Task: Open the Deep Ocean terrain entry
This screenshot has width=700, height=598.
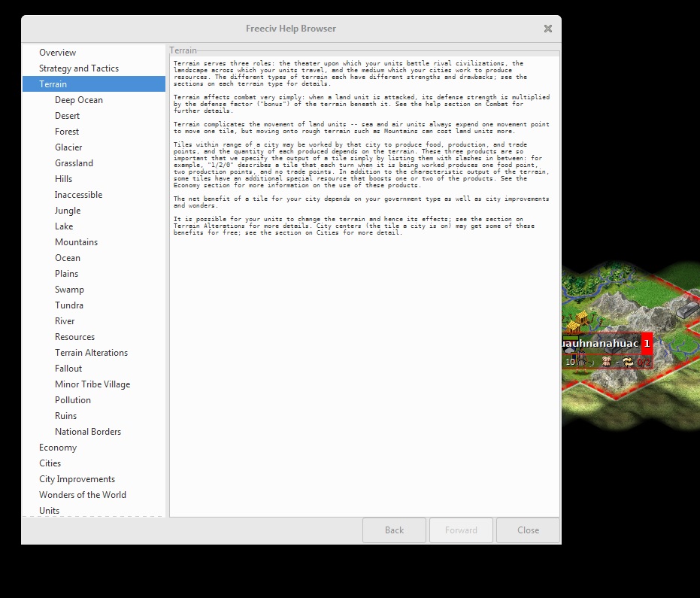Action: click(79, 100)
